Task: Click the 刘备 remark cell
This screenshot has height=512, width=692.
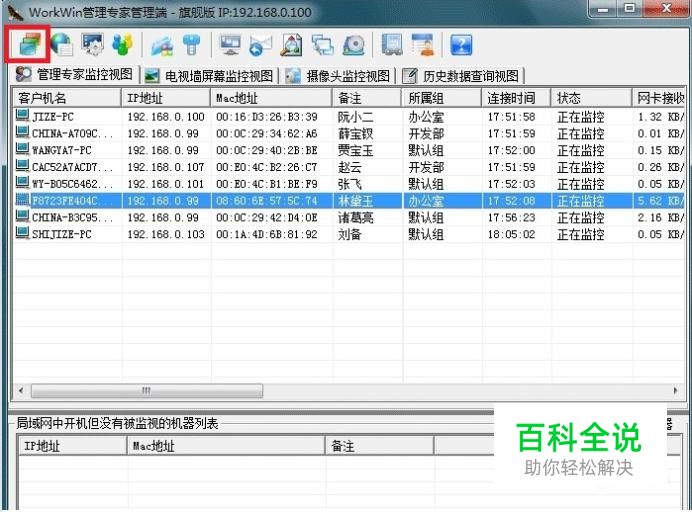Action: click(350, 234)
